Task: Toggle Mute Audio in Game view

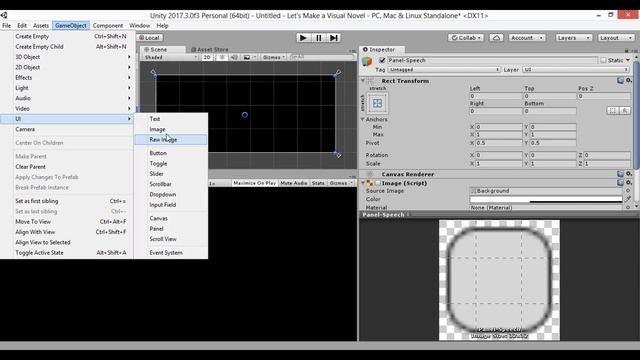Action: tap(294, 183)
